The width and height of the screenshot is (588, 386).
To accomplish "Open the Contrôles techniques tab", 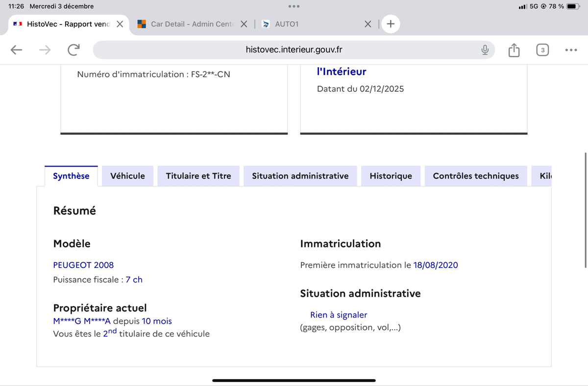I will click(x=475, y=176).
